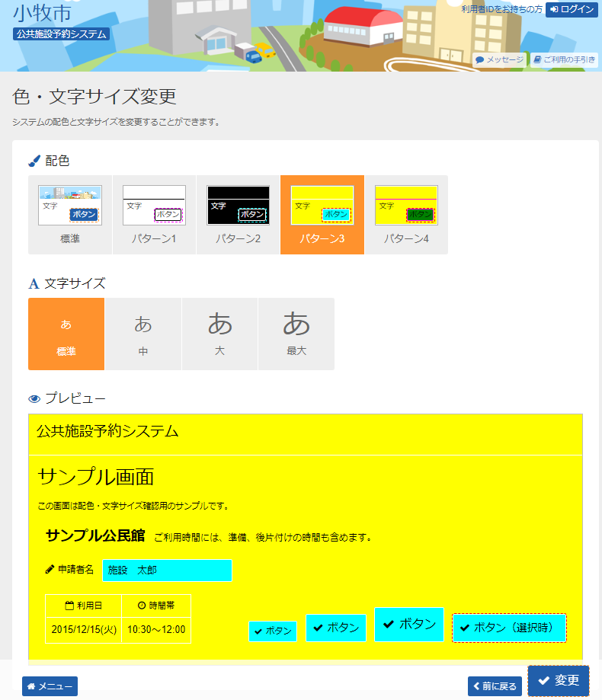Click the サンプル画面 preview heading
Screen dimensions: 602x700
tap(95, 477)
